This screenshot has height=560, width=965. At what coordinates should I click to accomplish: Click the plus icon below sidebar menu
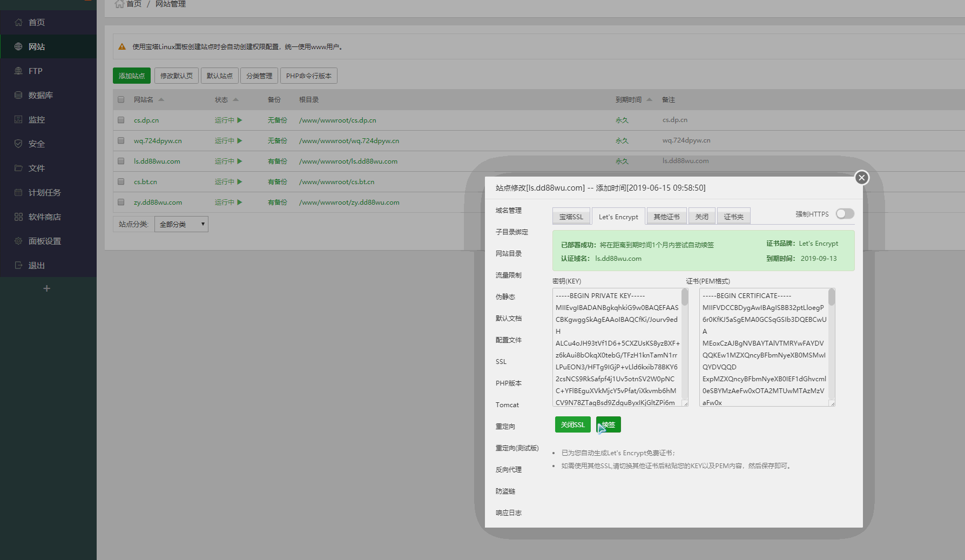pyautogui.click(x=47, y=288)
